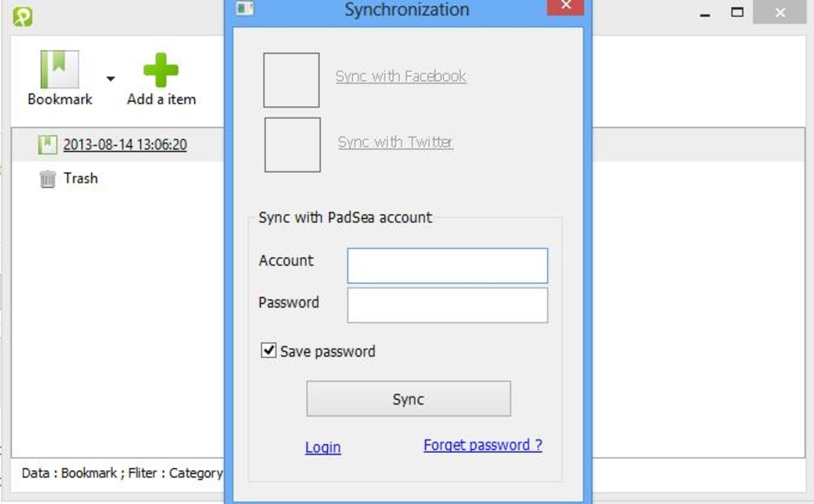Click the Forget password ? link

tap(483, 445)
